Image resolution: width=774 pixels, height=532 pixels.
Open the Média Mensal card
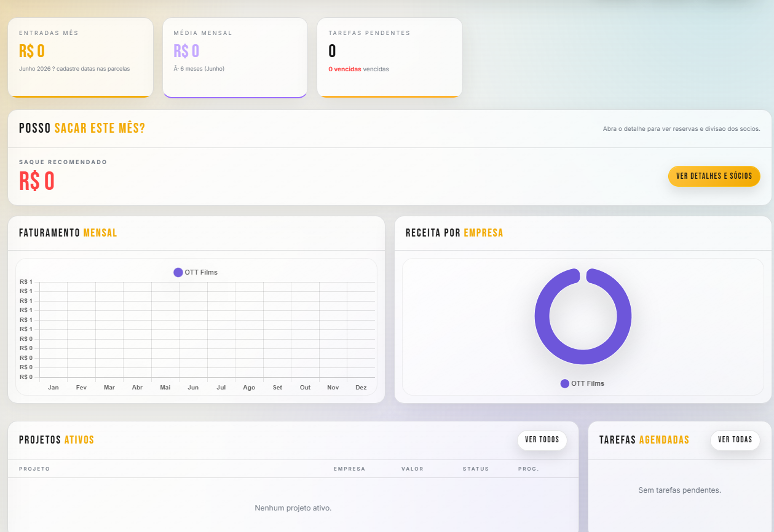[235, 58]
